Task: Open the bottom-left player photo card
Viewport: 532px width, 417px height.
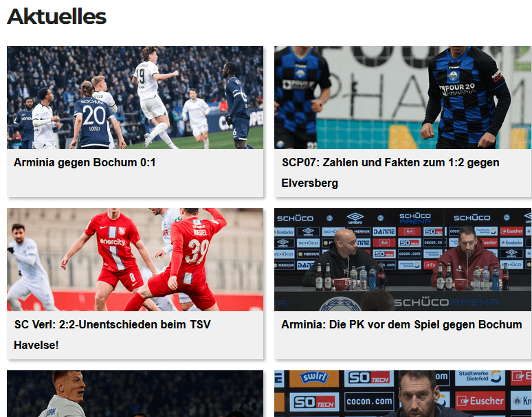Action: 135,394
